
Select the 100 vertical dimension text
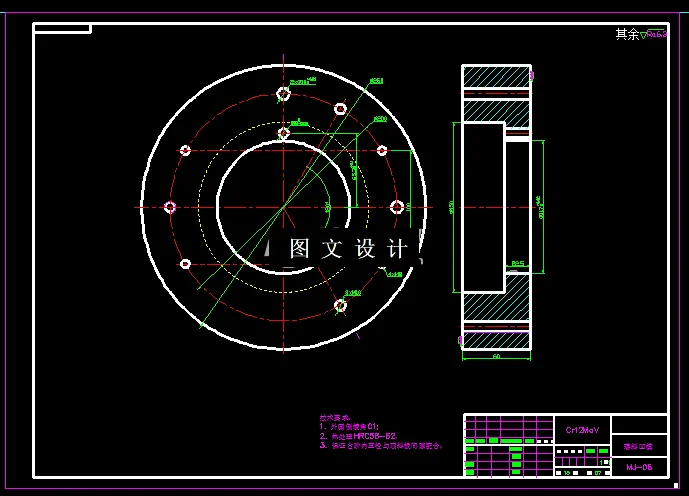pos(408,207)
